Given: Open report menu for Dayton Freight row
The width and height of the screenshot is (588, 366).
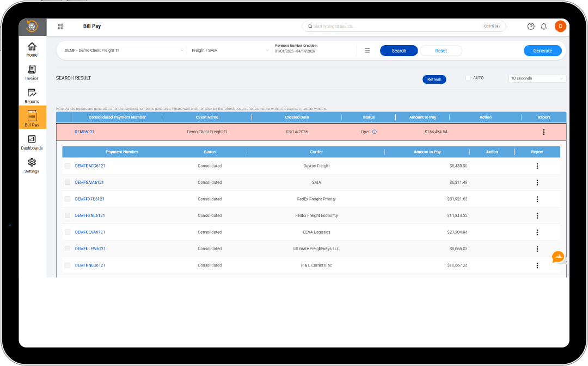Looking at the screenshot, I should [537, 166].
